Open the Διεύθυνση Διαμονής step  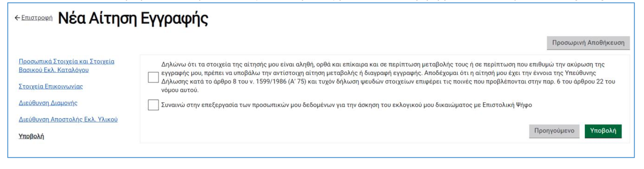pyautogui.click(x=48, y=103)
